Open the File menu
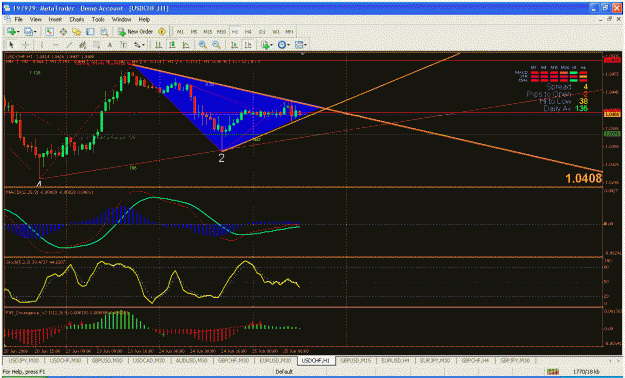This screenshot has height=378, width=625. [19, 20]
